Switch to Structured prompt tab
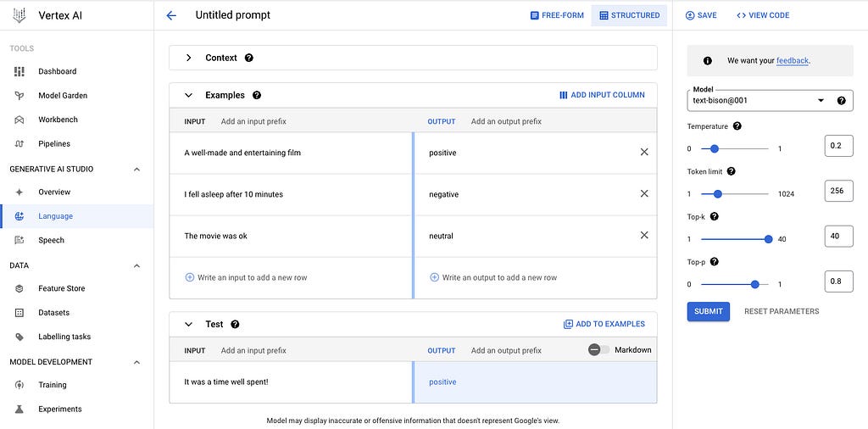The height and width of the screenshot is (429, 868). click(x=630, y=15)
